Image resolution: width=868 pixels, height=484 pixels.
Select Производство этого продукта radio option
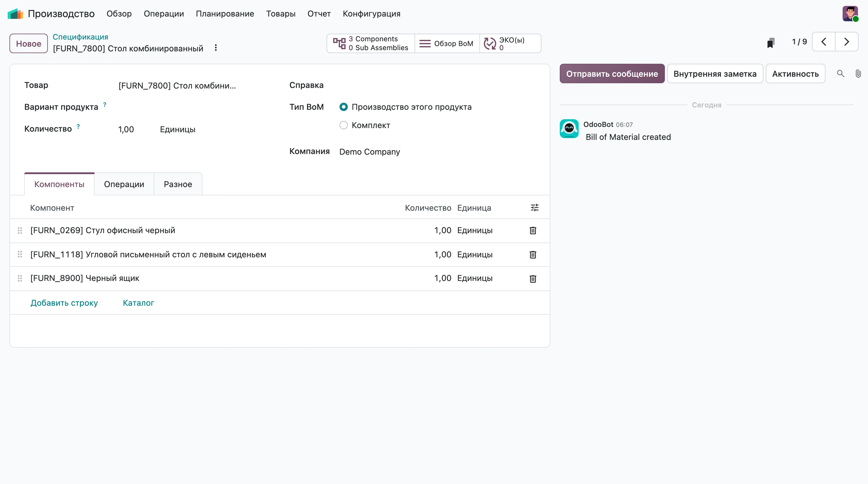coord(343,107)
